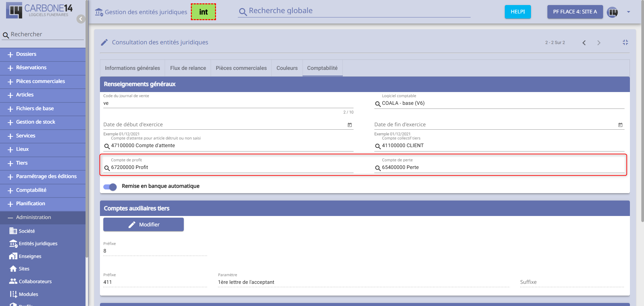Go to previous entity record
The image size is (644, 306).
pyautogui.click(x=584, y=43)
